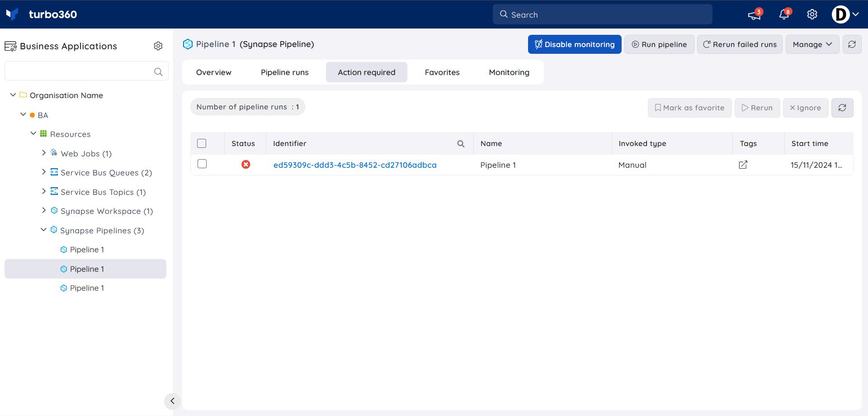This screenshot has height=416, width=868.
Task: Open run ed59309c-ddd3-4c5b-8452-cd27106adbca link
Action: [x=355, y=165]
